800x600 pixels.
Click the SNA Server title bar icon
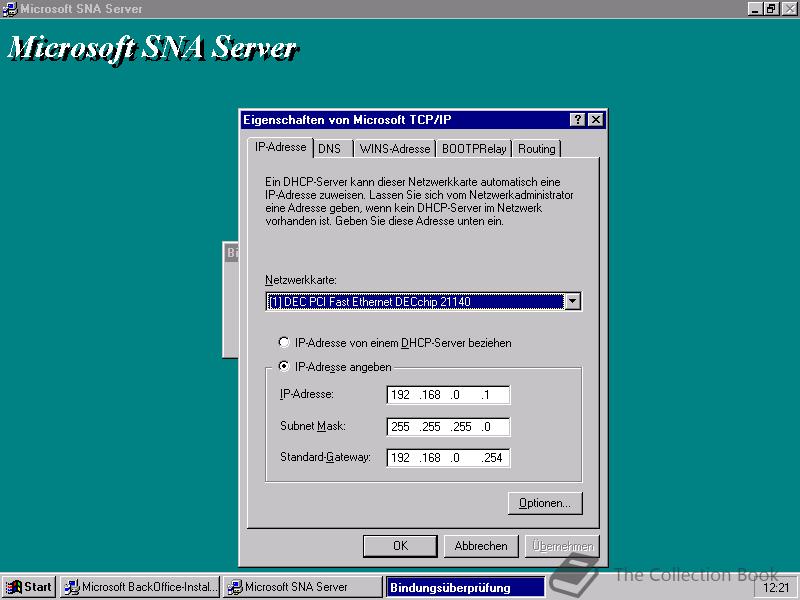tap(10, 9)
